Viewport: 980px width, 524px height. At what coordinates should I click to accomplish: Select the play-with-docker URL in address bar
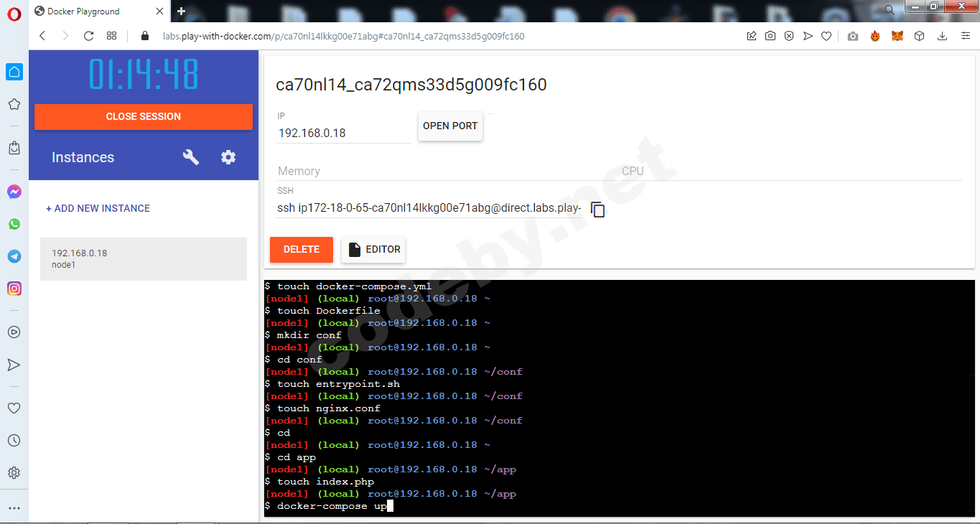click(x=343, y=36)
